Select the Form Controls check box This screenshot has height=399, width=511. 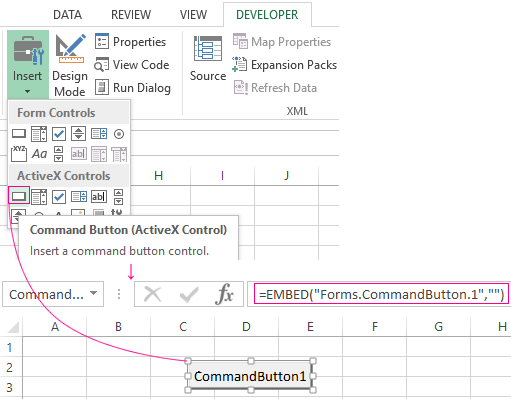point(59,134)
